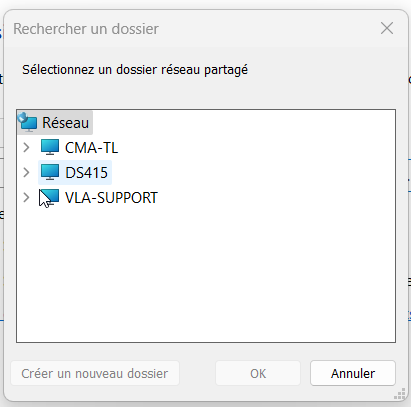Click the Réseau network globe icon

(28, 122)
